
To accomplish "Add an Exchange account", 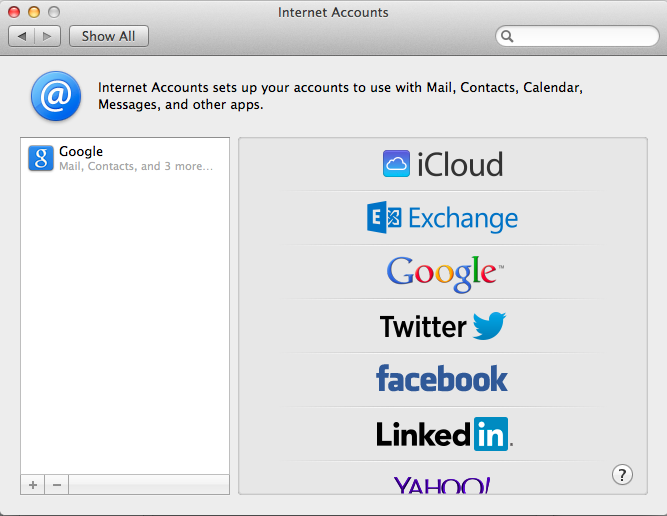I will [x=442, y=218].
